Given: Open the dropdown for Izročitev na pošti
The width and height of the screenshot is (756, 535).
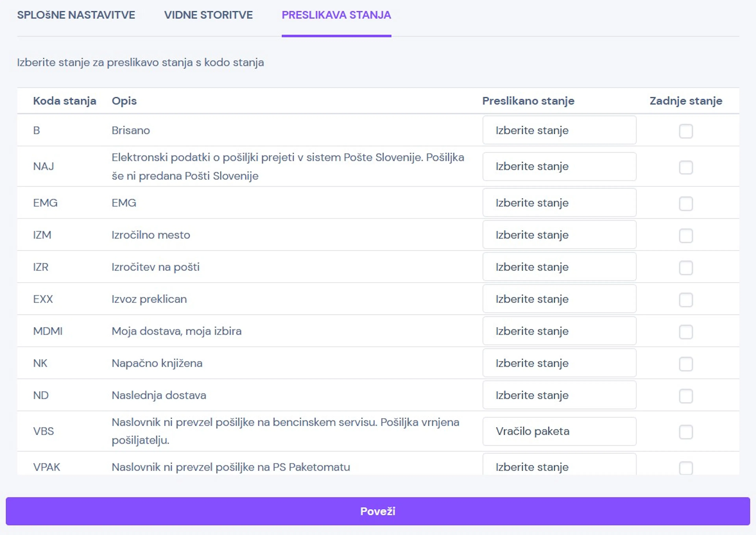Looking at the screenshot, I should coord(559,267).
